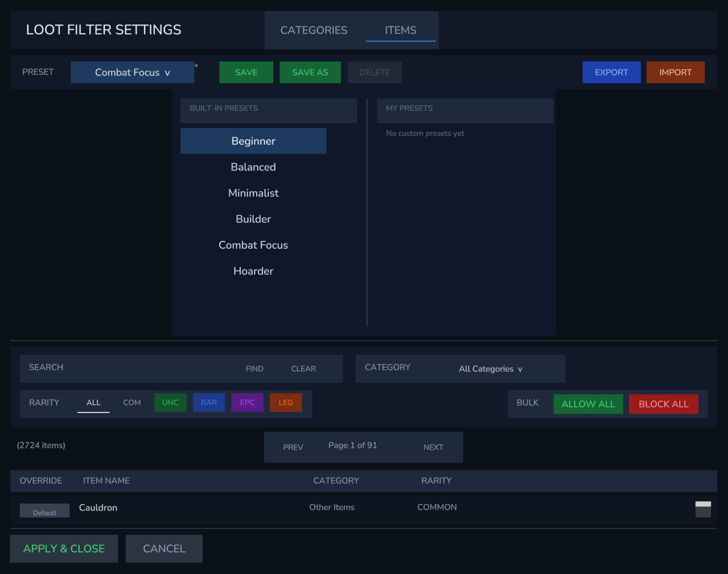Switch to the Categories tab
Image resolution: width=728 pixels, height=574 pixels.
(313, 30)
